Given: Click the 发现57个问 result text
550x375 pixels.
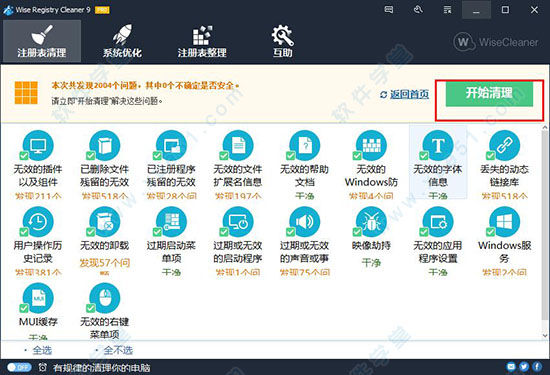Looking at the screenshot, I should 105,263.
